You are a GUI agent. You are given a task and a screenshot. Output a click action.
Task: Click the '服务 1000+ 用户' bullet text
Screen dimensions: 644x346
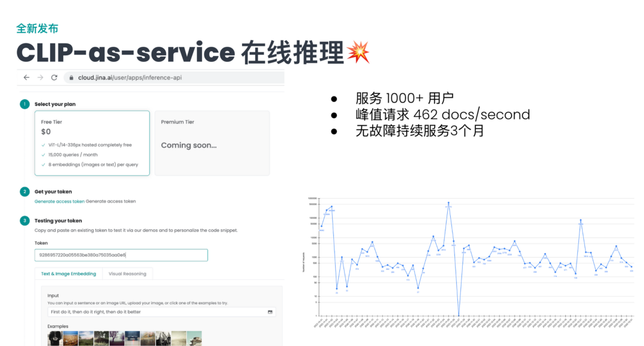(x=404, y=98)
